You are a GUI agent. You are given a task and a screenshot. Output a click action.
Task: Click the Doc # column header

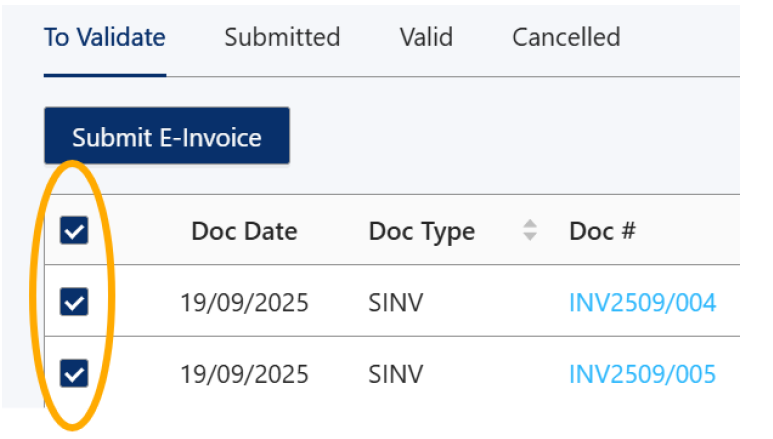602,232
